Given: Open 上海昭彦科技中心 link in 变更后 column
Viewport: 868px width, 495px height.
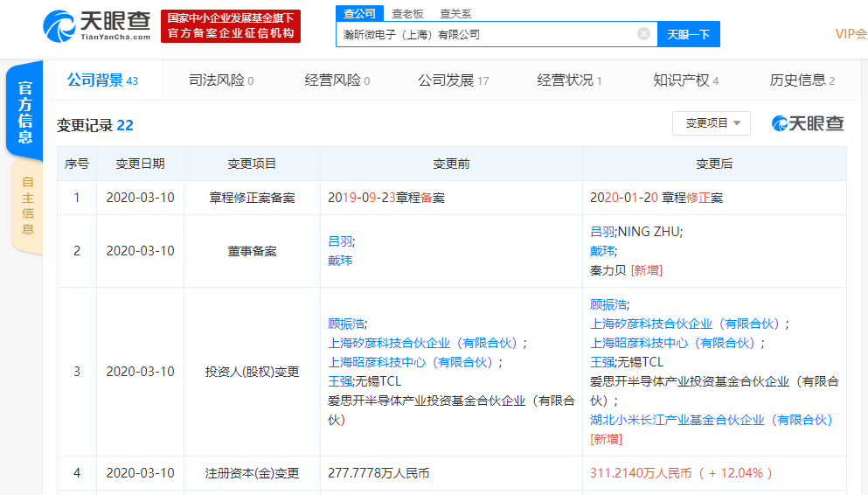Looking at the screenshot, I should 674,344.
